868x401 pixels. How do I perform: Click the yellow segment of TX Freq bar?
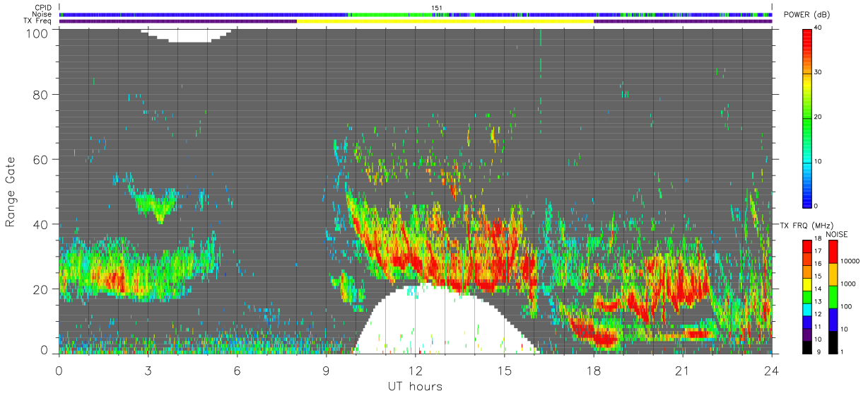tap(445, 21)
